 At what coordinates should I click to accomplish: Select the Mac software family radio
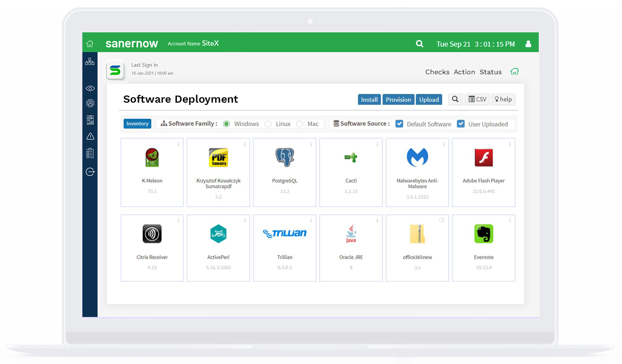[x=299, y=124]
